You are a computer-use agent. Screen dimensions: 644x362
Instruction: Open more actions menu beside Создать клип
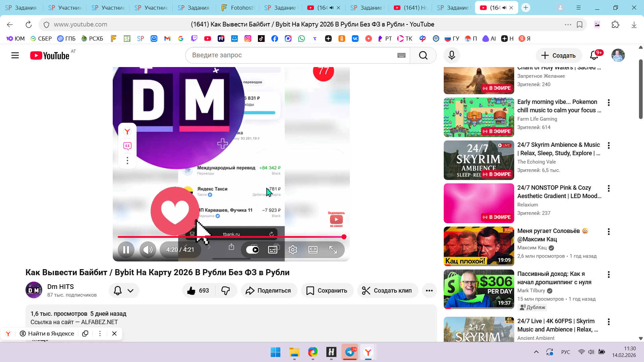click(429, 291)
